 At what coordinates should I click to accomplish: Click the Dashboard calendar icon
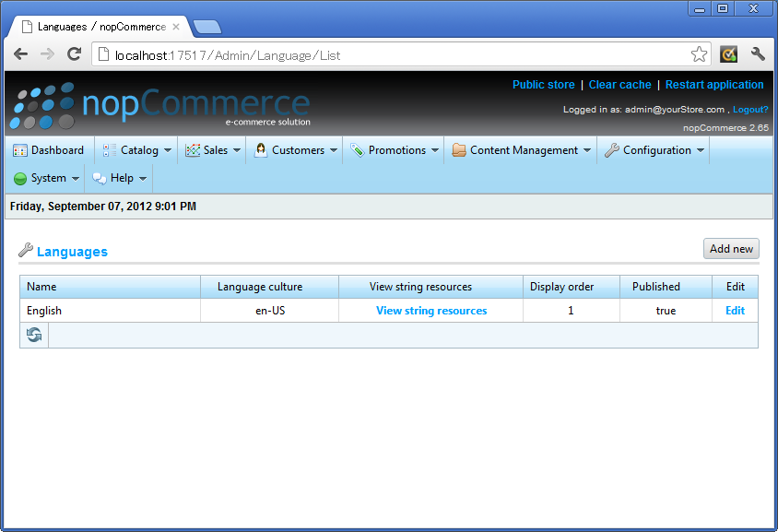pyautogui.click(x=20, y=150)
